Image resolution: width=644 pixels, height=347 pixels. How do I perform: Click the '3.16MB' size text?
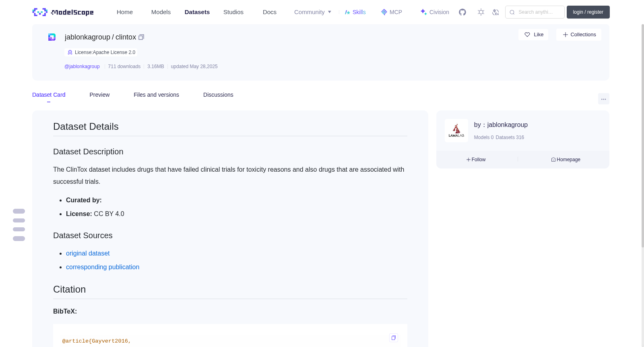coord(156,66)
